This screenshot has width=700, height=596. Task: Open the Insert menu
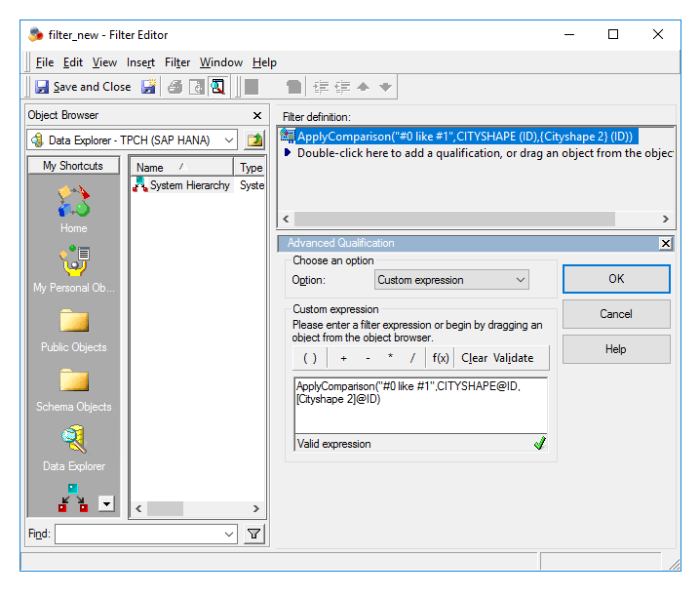(x=140, y=62)
